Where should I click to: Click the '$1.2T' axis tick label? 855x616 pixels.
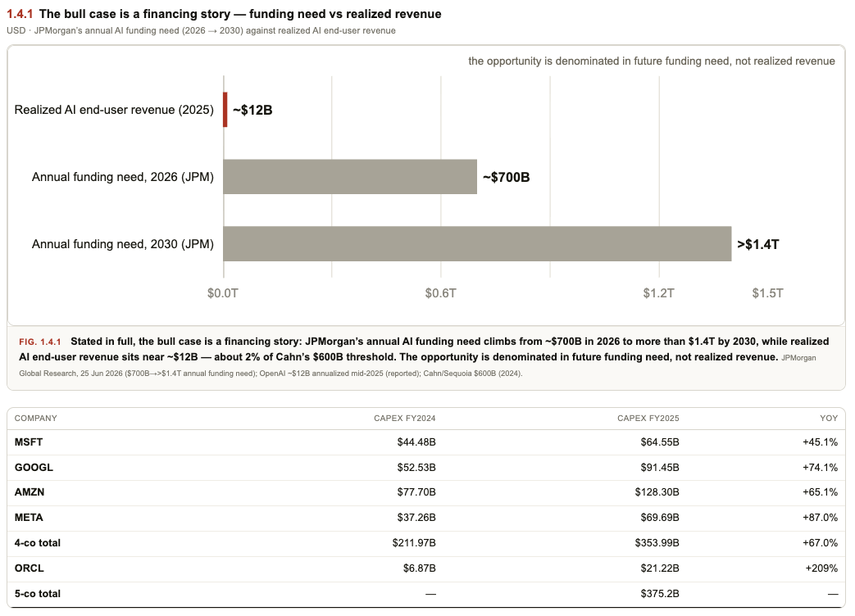[x=659, y=293]
